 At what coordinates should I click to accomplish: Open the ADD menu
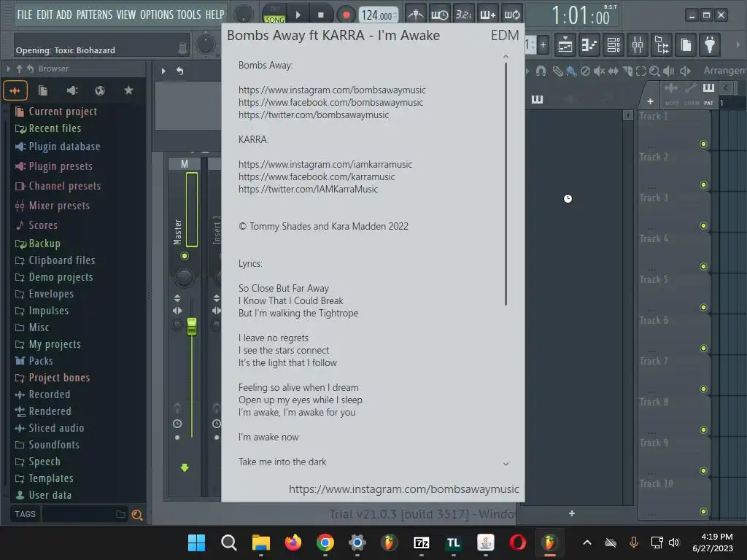point(64,15)
